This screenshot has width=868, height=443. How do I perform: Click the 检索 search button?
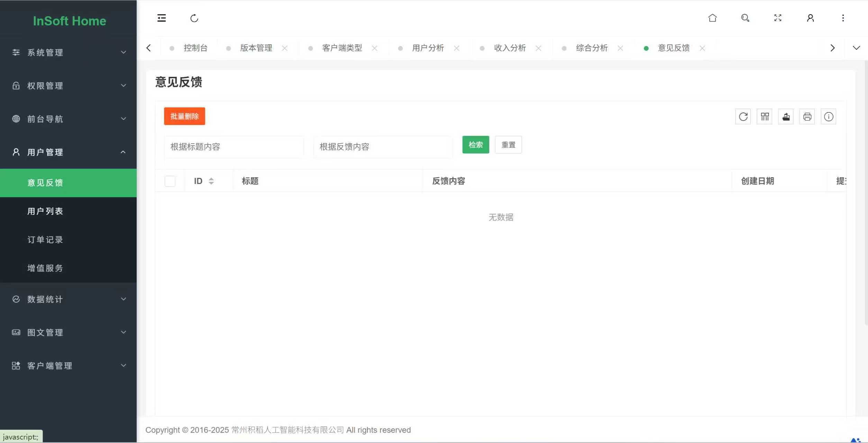click(476, 145)
